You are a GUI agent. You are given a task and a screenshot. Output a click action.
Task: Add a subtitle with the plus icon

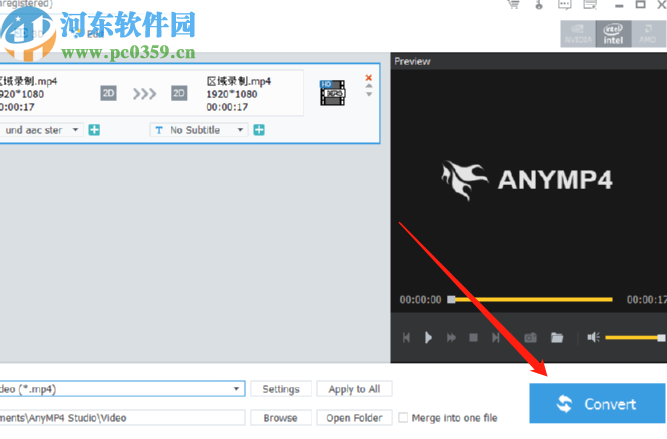coord(259,130)
